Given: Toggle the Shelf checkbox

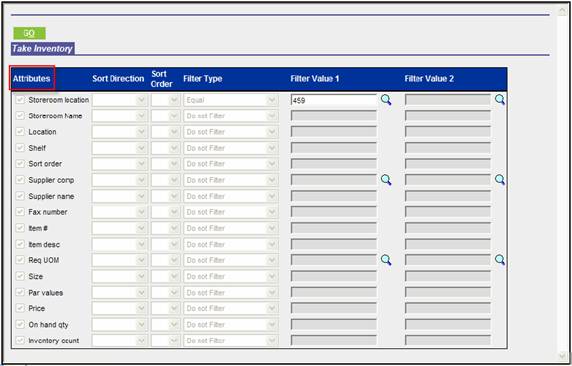Looking at the screenshot, I should [x=20, y=148].
